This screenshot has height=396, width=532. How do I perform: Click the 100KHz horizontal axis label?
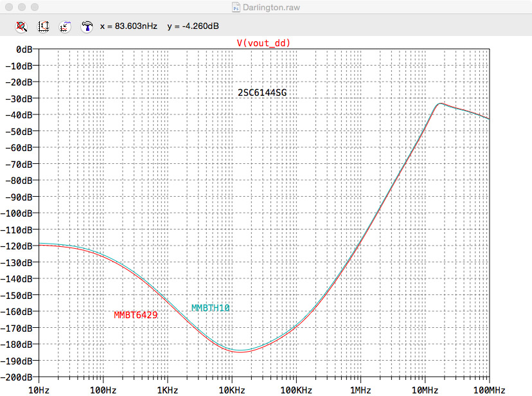(296, 390)
